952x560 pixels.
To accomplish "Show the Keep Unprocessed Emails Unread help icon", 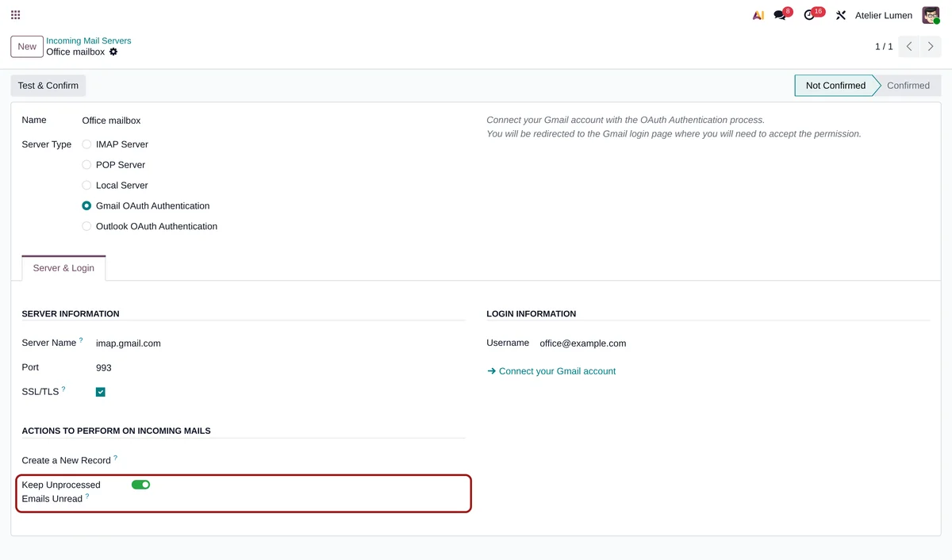I will pos(87,497).
